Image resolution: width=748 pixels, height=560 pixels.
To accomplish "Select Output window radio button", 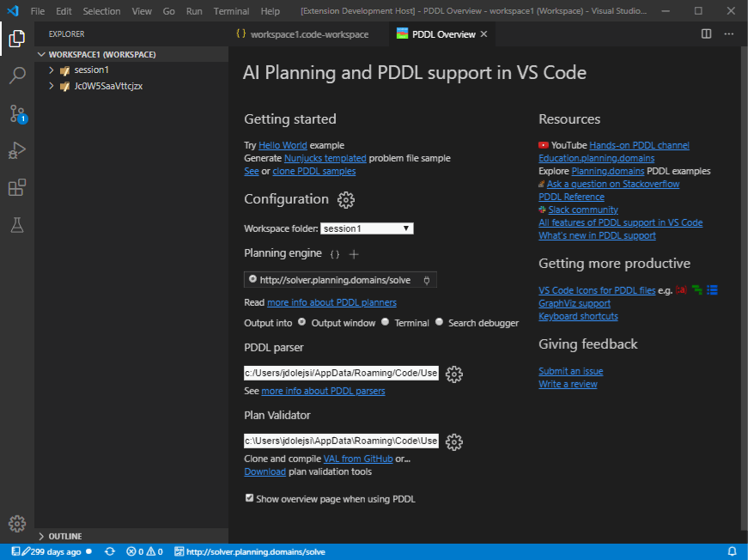I will [302, 322].
